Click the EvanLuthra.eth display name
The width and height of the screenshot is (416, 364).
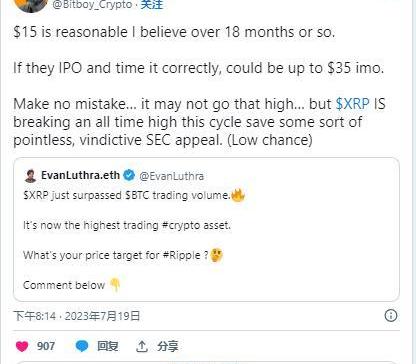tap(80, 175)
